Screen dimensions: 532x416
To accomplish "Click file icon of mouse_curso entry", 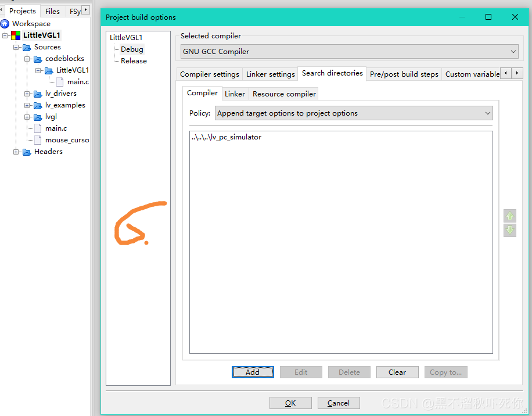I will [x=38, y=140].
